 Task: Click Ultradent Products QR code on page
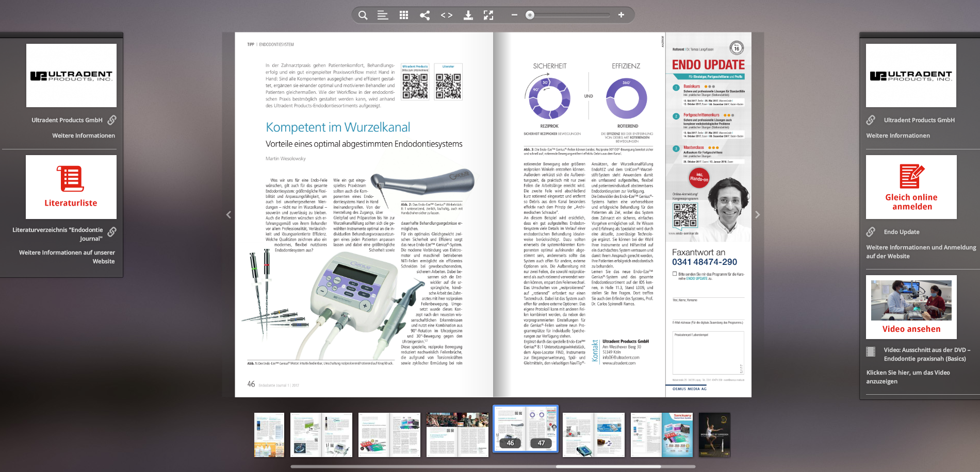click(x=415, y=86)
